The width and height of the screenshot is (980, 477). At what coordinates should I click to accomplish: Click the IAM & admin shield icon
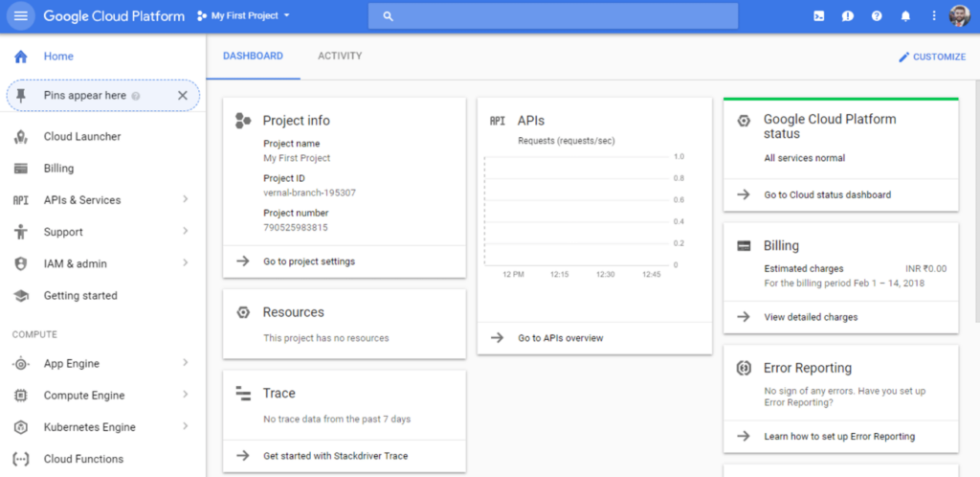[x=21, y=263]
